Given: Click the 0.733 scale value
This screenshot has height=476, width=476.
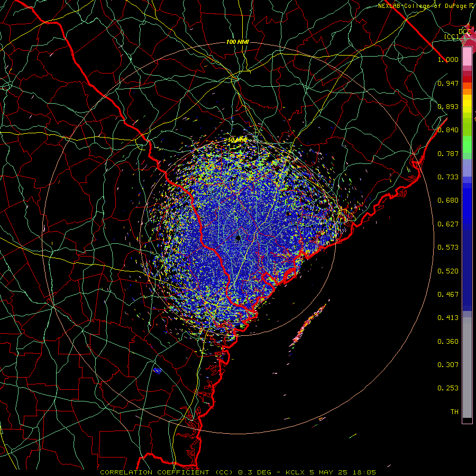Looking at the screenshot, I should (448, 177).
